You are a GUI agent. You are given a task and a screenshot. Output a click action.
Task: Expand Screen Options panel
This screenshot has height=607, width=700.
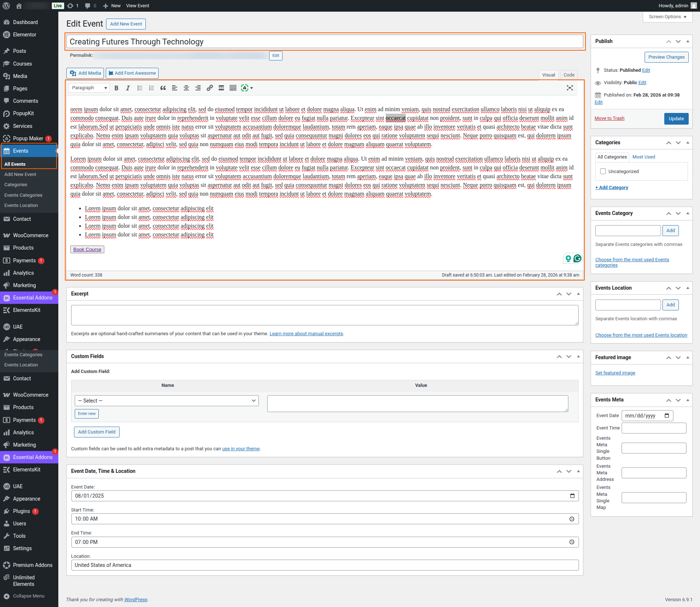(667, 17)
